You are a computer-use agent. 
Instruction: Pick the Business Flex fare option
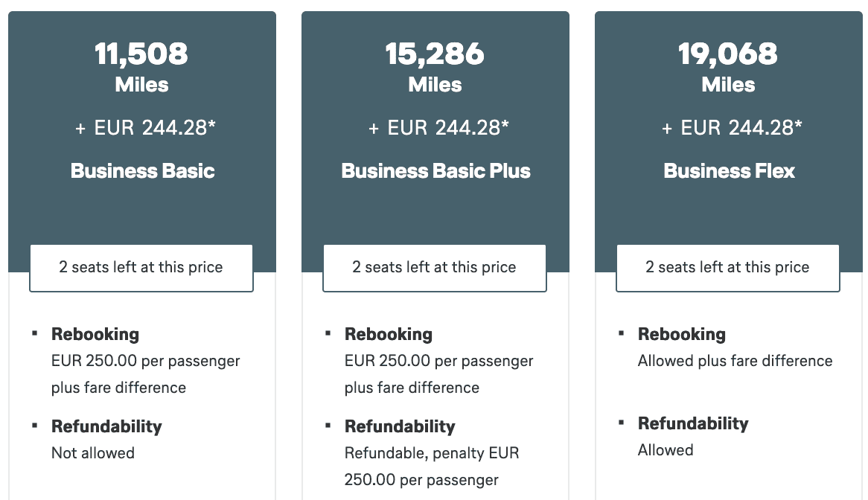[x=729, y=171]
